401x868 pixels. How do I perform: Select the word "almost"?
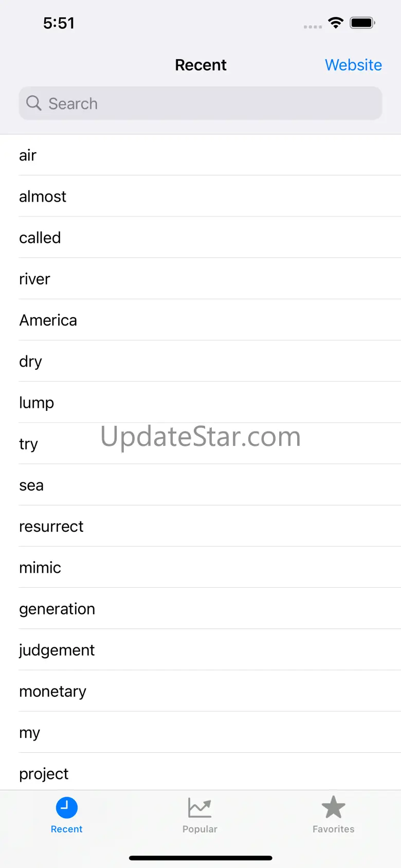pos(43,196)
